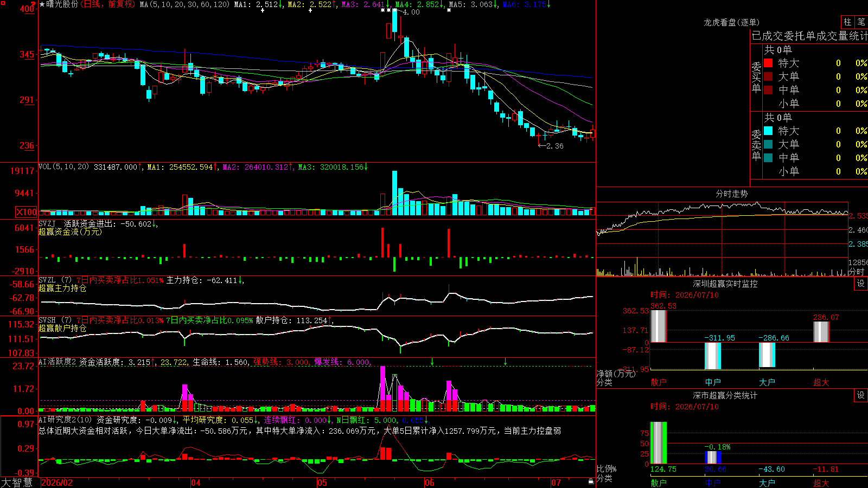
Task: Click the VOL(5,10,20) indicator label
Action: (x=63, y=167)
